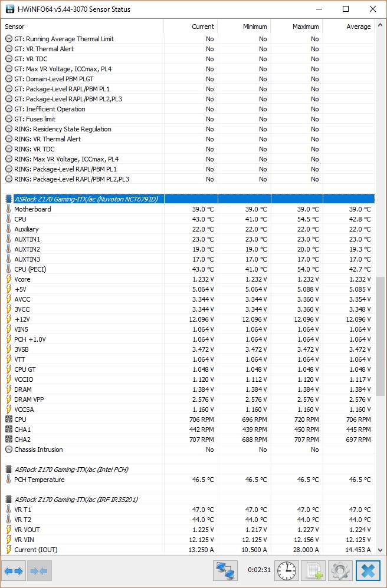
Task: Click the Maximum column header
Action: pos(297,27)
